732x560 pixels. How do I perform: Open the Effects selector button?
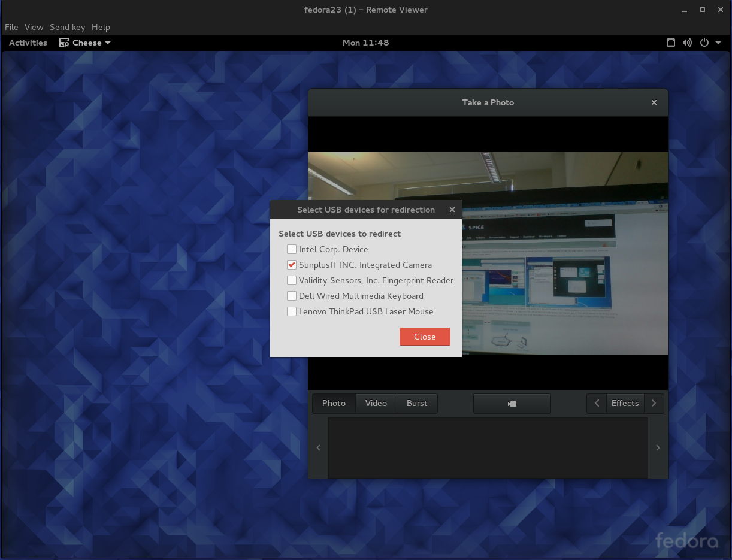click(x=625, y=404)
